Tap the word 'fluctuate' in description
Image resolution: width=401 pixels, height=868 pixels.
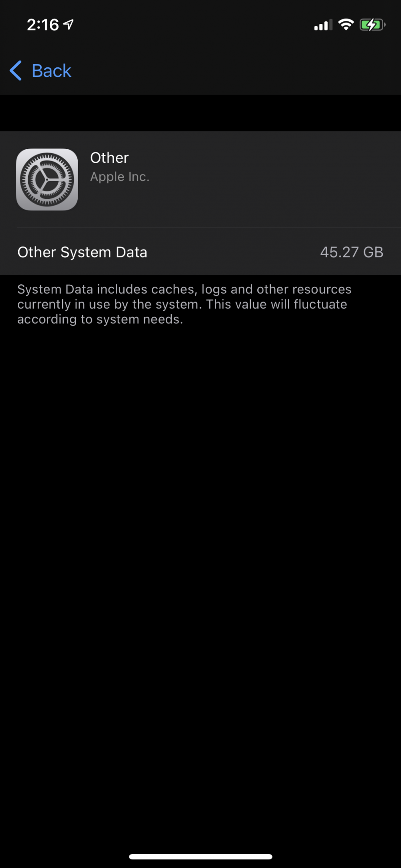click(320, 304)
